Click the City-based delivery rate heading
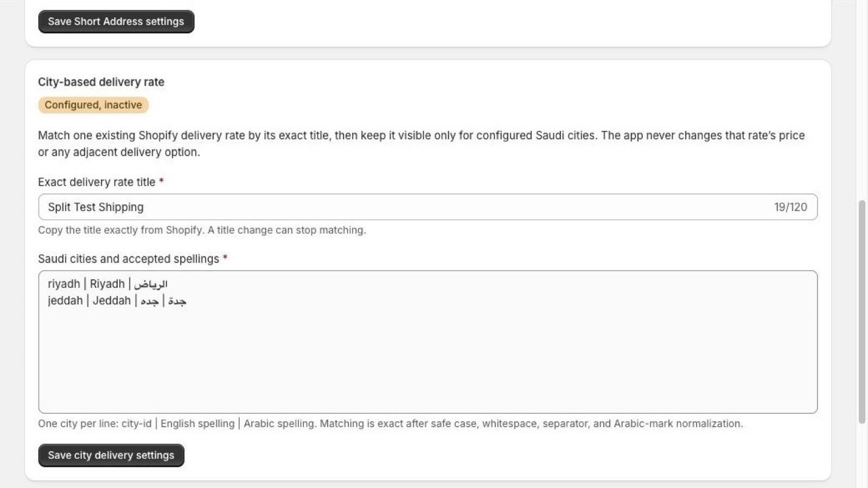 101,82
